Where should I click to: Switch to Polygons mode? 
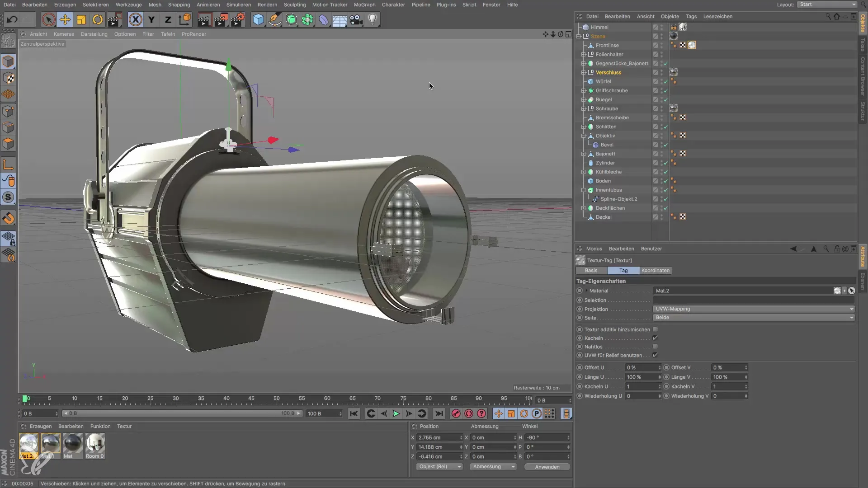pyautogui.click(x=8, y=144)
